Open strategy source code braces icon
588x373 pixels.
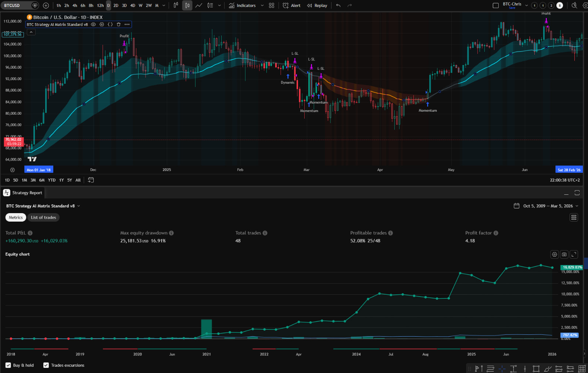point(110,25)
